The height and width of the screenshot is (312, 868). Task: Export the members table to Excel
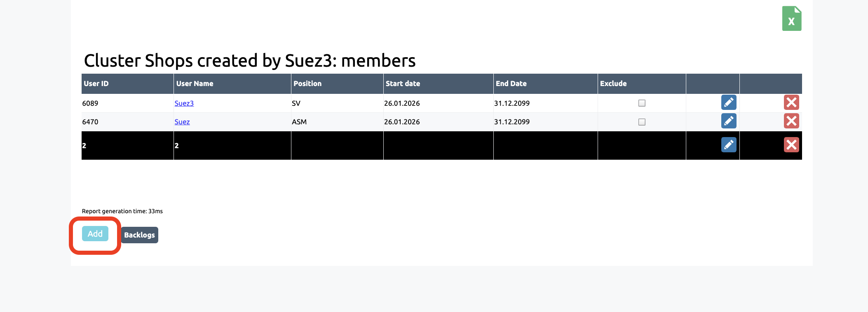pos(791,19)
